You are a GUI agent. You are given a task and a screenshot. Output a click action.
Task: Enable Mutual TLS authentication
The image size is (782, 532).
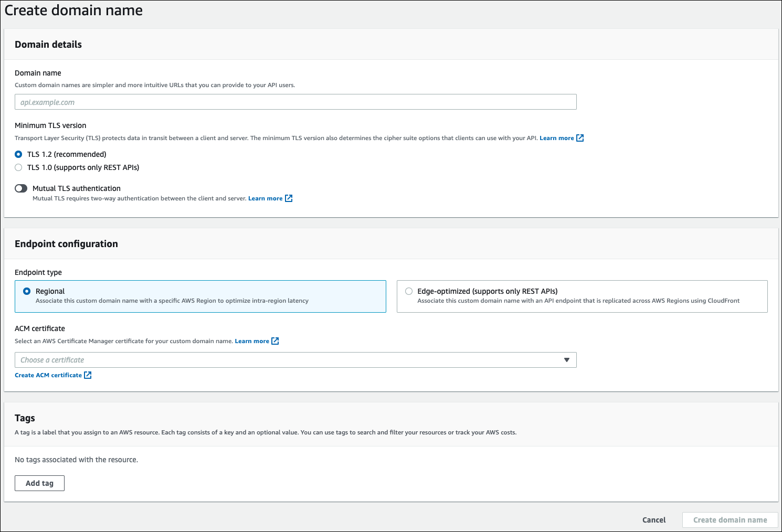pyautogui.click(x=21, y=188)
